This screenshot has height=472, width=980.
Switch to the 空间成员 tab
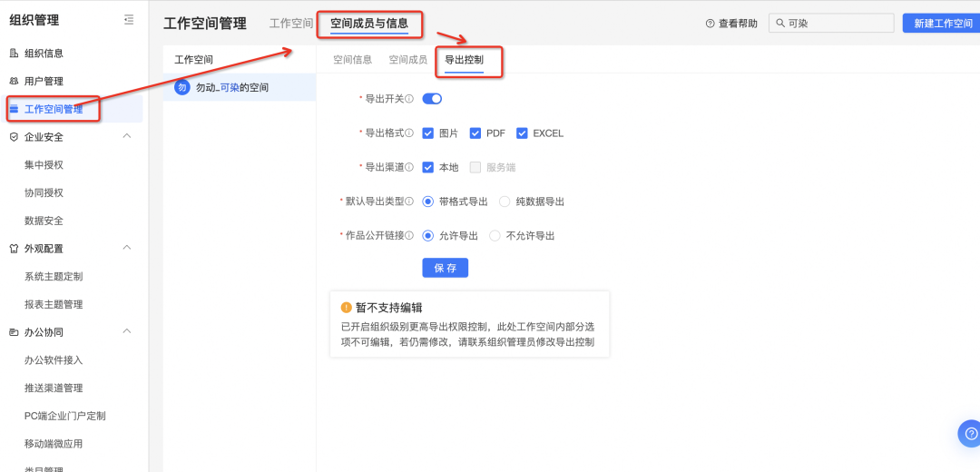click(407, 60)
